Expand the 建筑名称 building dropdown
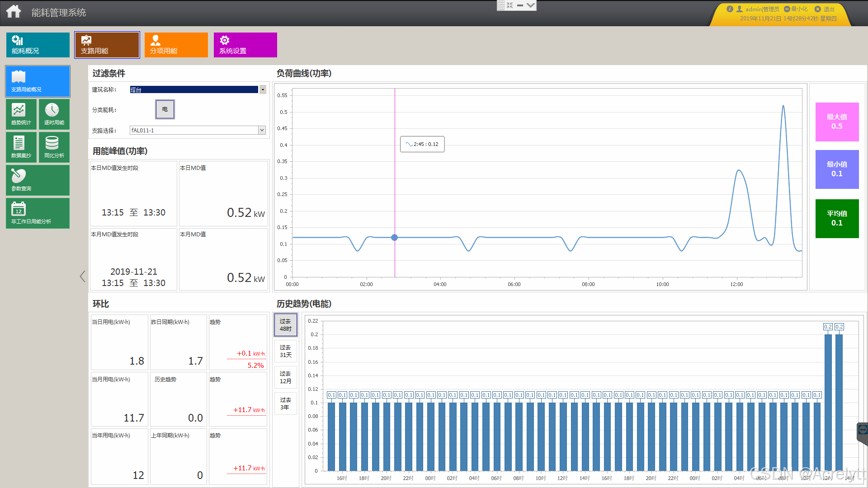The width and height of the screenshot is (868, 488). tap(263, 89)
